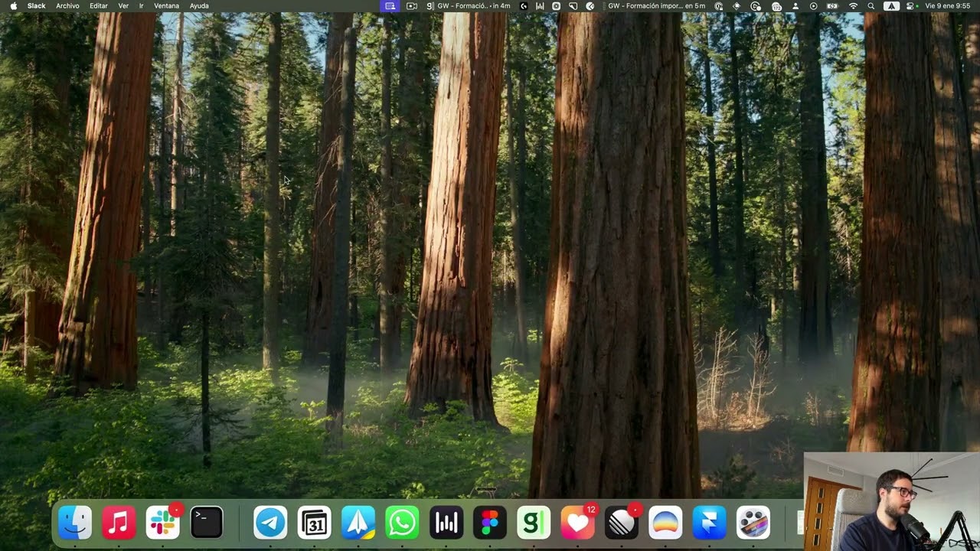Open Finder from the dock

[75, 523]
